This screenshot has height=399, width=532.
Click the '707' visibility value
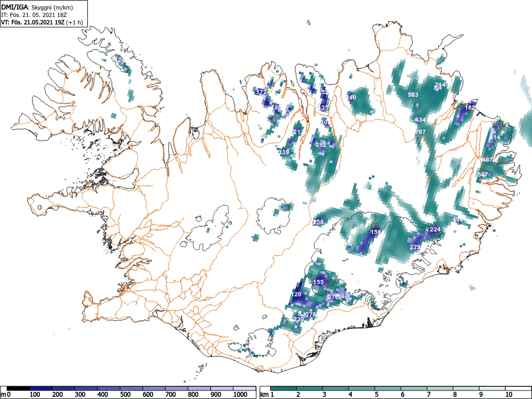(x=420, y=132)
